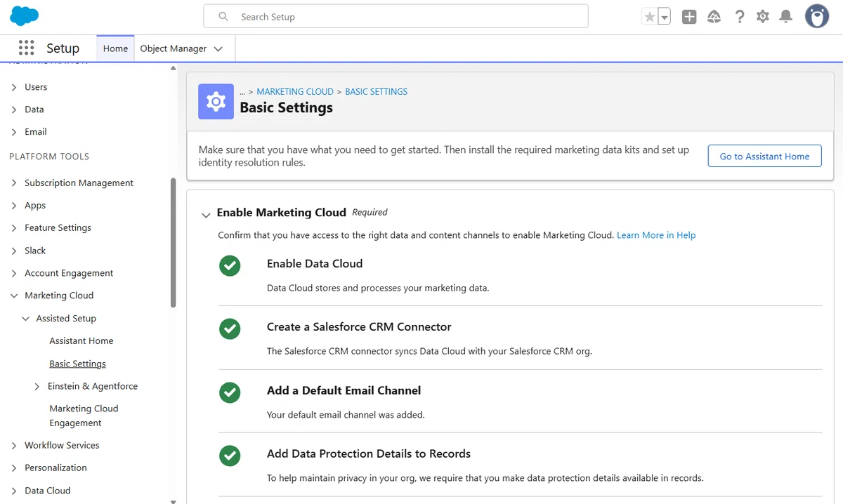The height and width of the screenshot is (504, 843).
Task: Expand Account Engagement
Action: tap(14, 273)
